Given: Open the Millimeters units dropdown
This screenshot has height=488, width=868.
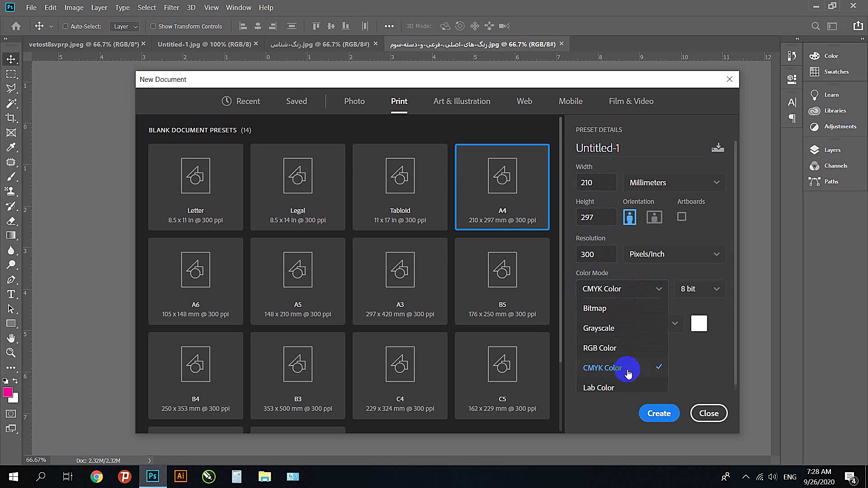Looking at the screenshot, I should pyautogui.click(x=674, y=183).
